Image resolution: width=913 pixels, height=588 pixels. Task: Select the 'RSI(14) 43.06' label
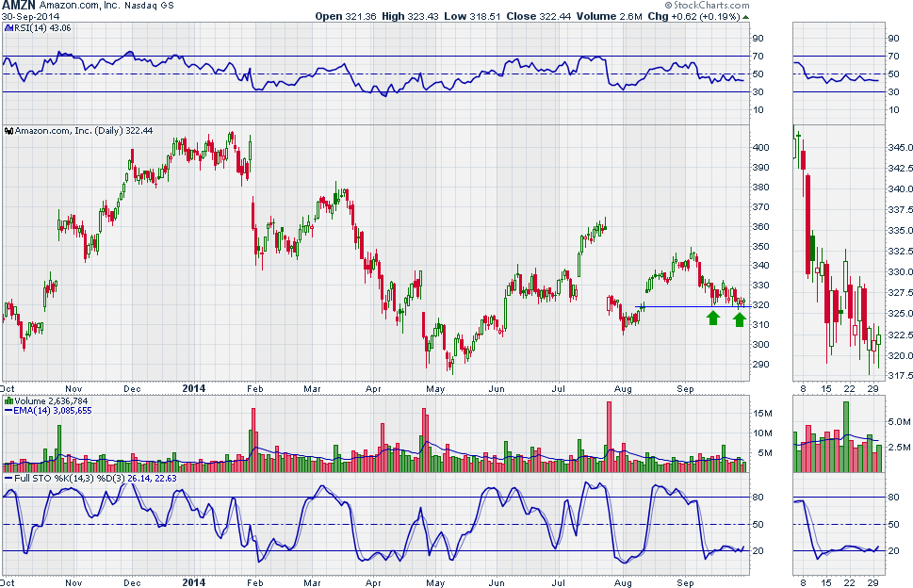[41, 28]
